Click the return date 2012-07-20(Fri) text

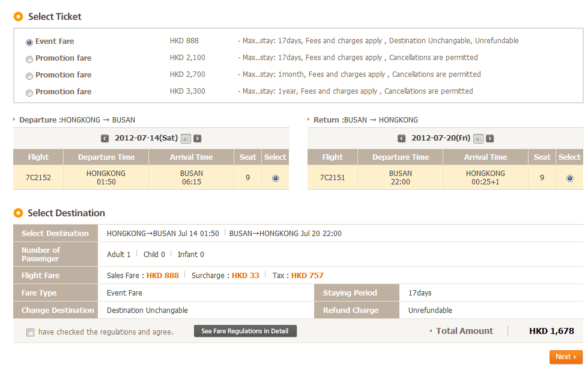point(441,138)
